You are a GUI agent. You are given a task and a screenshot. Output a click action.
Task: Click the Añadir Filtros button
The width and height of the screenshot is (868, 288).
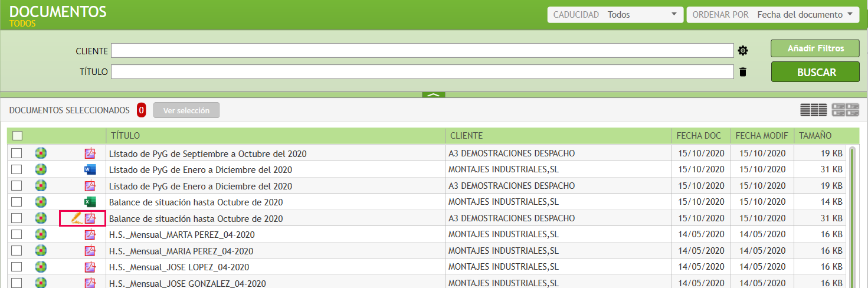click(x=815, y=48)
